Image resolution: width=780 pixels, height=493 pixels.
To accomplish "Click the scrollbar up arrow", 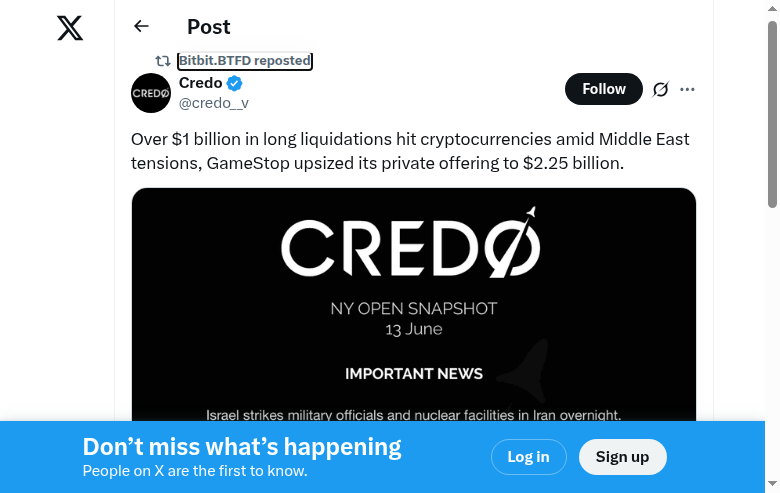I will tap(772, 8).
